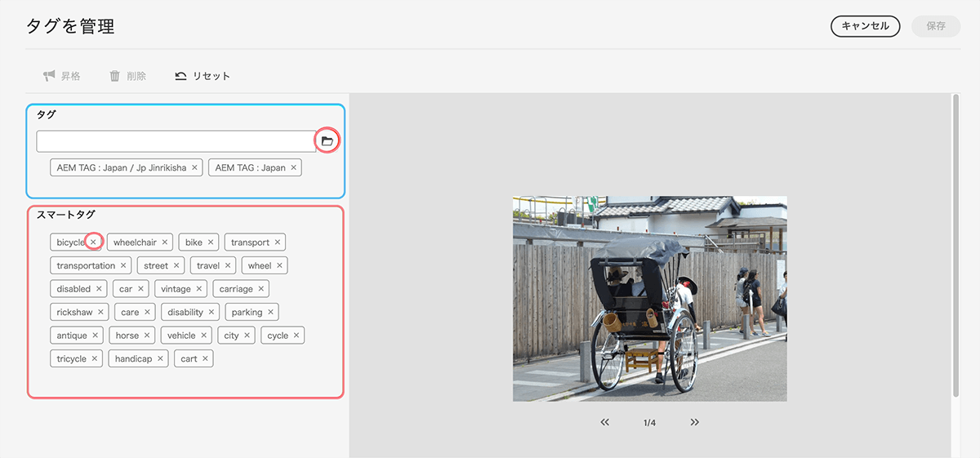Remove the street smart tag
The width and height of the screenshot is (980, 458).
tap(176, 265)
